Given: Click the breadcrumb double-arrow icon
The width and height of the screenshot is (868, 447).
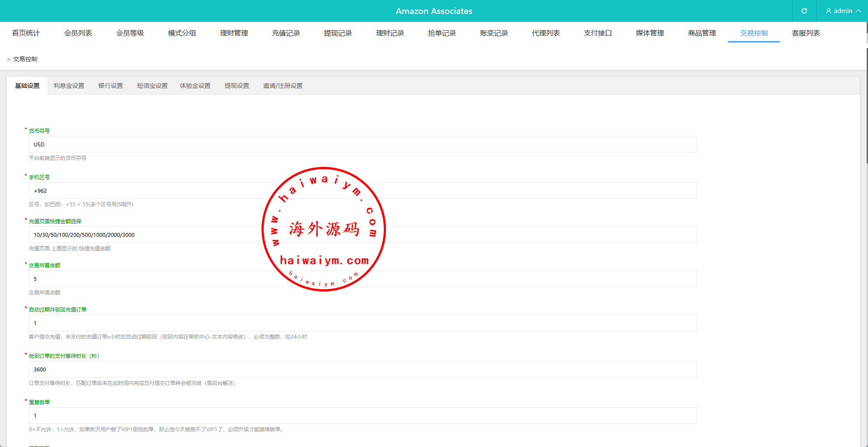Looking at the screenshot, I should coord(8,59).
